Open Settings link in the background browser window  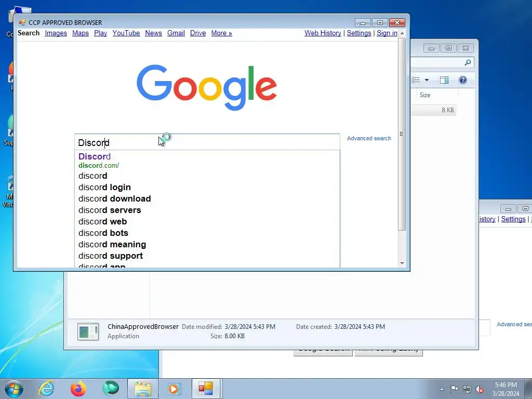coord(513,219)
